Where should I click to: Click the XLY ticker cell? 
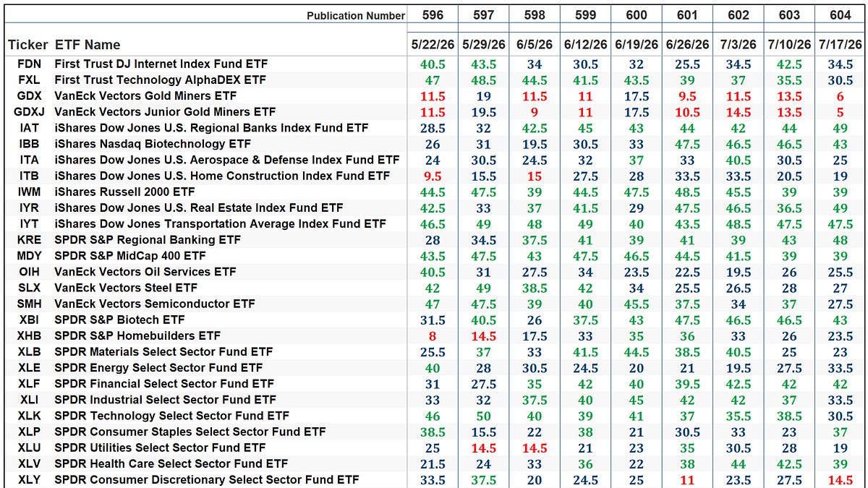[x=28, y=479]
